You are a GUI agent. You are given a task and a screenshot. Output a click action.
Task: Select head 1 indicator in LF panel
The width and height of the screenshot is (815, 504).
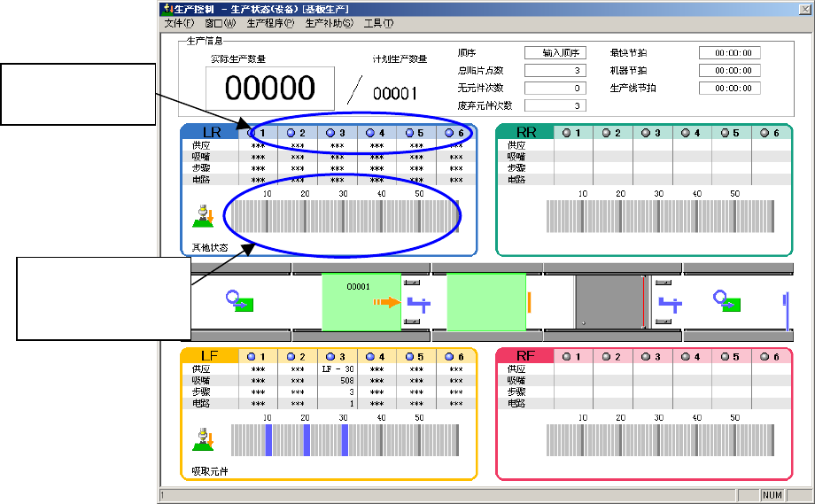click(x=251, y=356)
